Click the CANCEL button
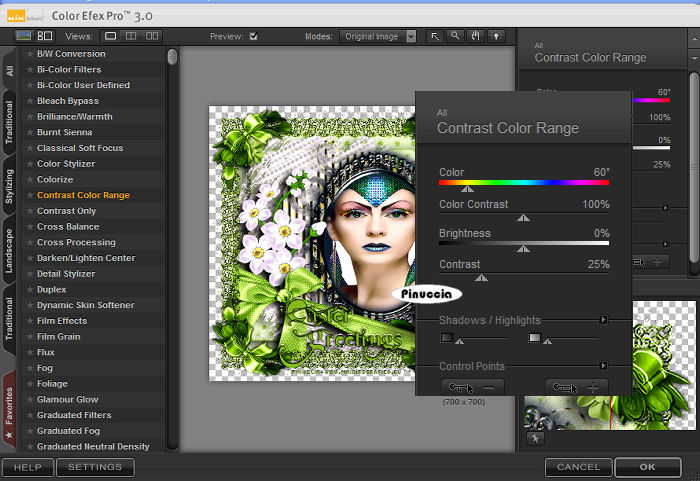The width and height of the screenshot is (700, 481). (578, 467)
